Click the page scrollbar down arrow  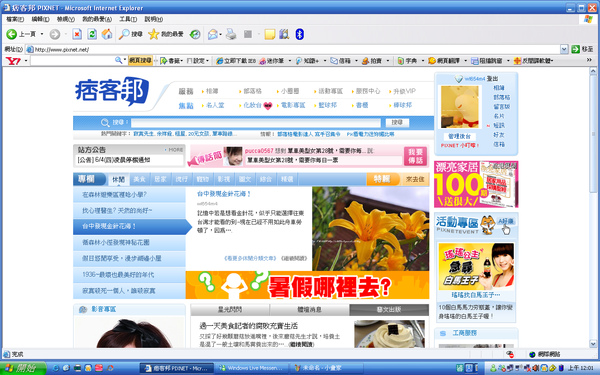(x=593, y=344)
